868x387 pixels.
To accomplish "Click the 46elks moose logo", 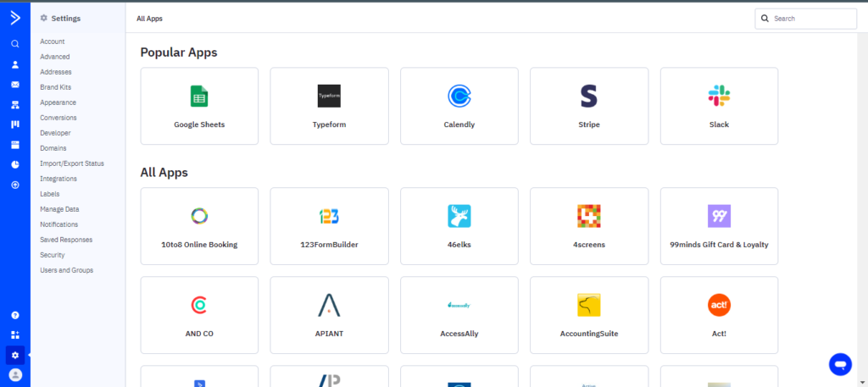I will pos(459,216).
